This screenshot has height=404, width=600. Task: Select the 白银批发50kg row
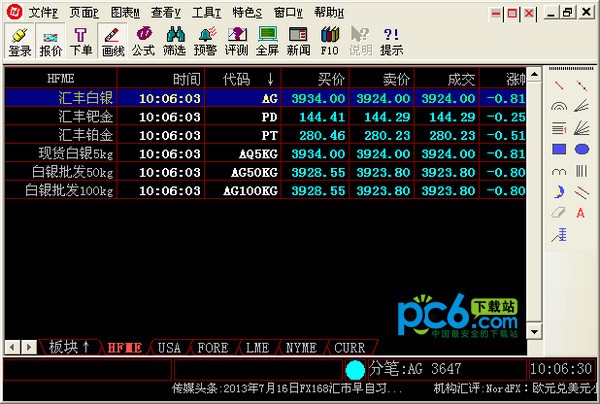(x=265, y=172)
